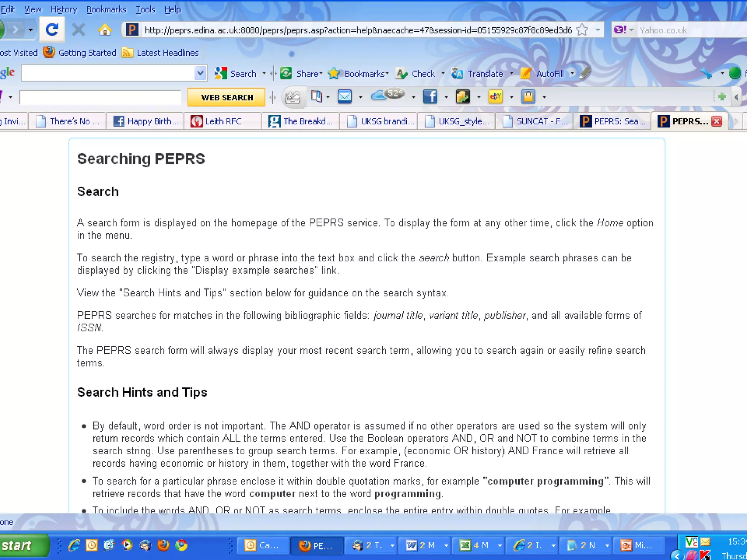This screenshot has height=560, width=747.
Task: Click the eBay icon in the toolbar
Action: [495, 97]
